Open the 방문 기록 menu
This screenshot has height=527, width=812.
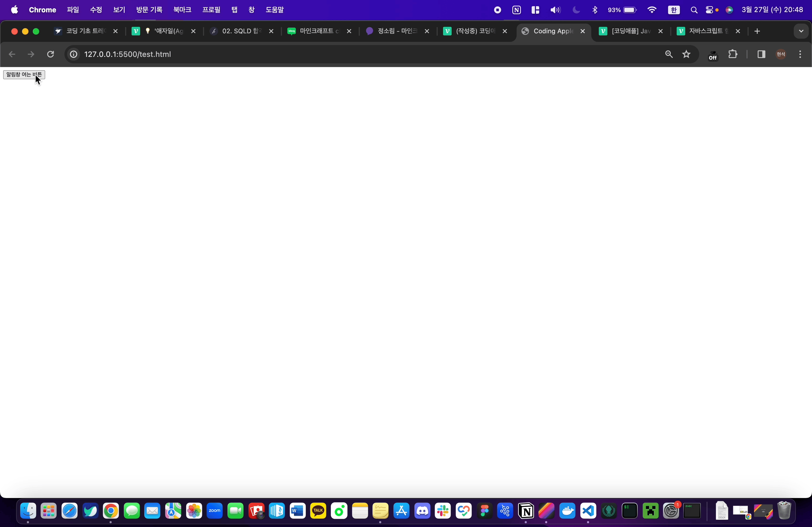point(149,10)
